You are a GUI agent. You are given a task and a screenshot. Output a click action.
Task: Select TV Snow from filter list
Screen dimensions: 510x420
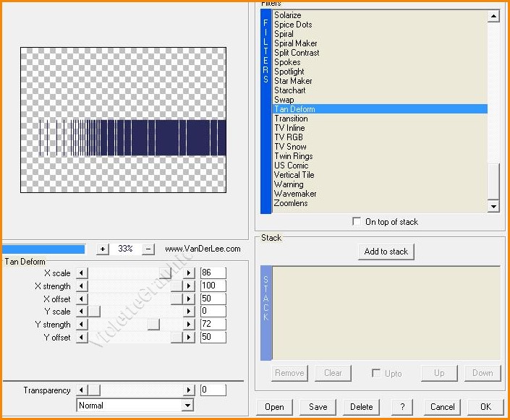[x=290, y=147]
